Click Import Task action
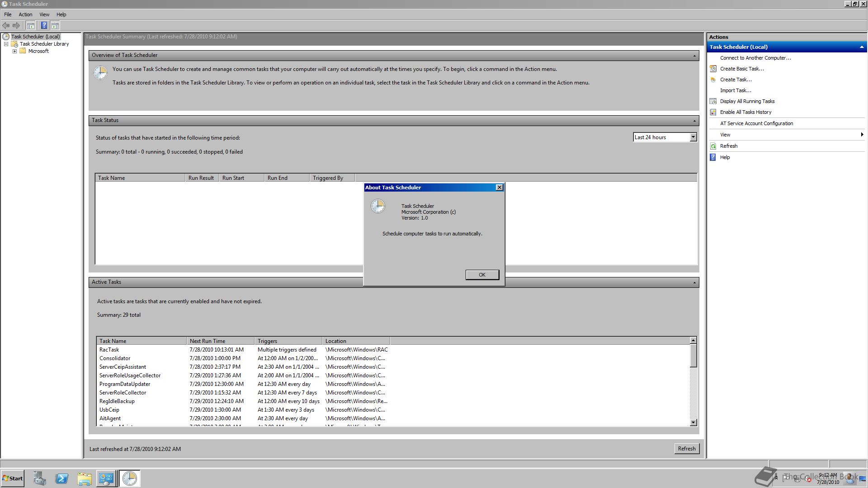The image size is (868, 488). [736, 90]
